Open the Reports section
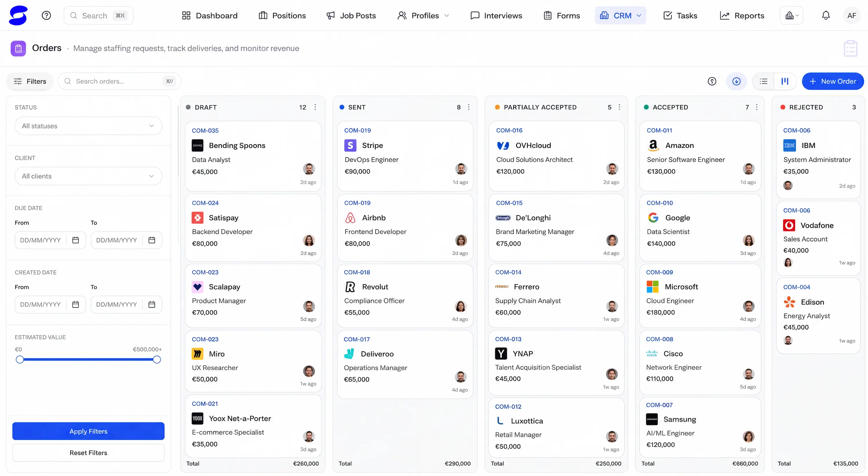 [x=742, y=16]
